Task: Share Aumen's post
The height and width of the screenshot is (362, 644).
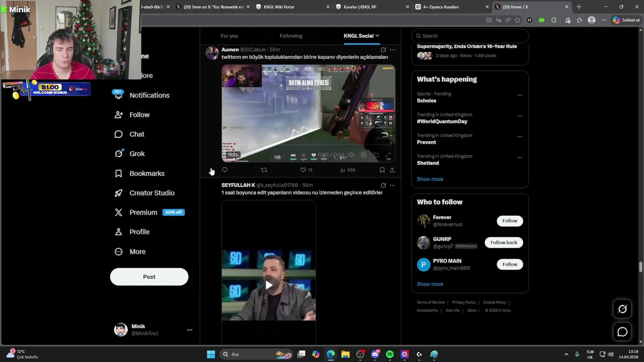Action: (392, 170)
